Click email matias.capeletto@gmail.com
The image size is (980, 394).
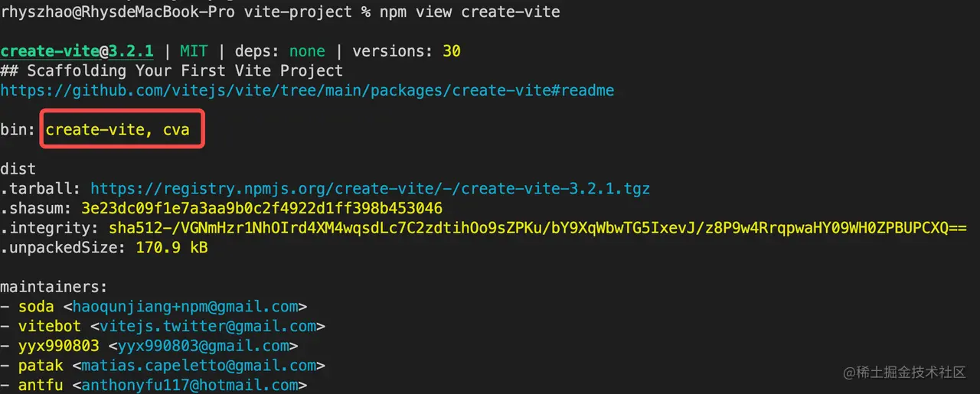tap(199, 366)
